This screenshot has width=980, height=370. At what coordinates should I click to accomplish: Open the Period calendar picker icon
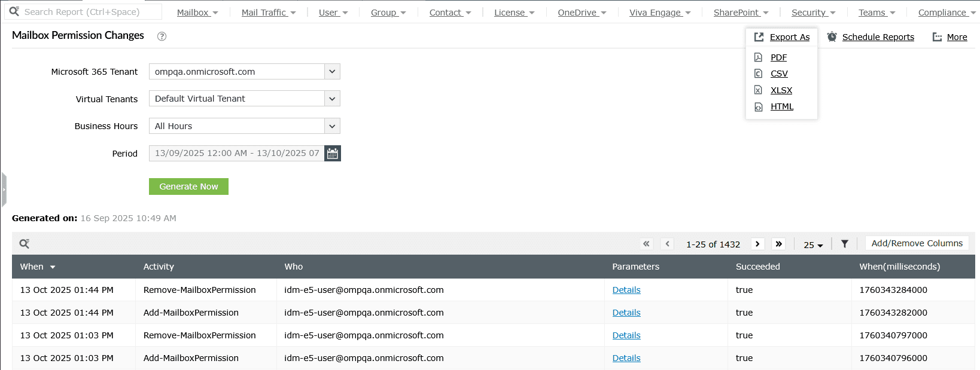(333, 154)
